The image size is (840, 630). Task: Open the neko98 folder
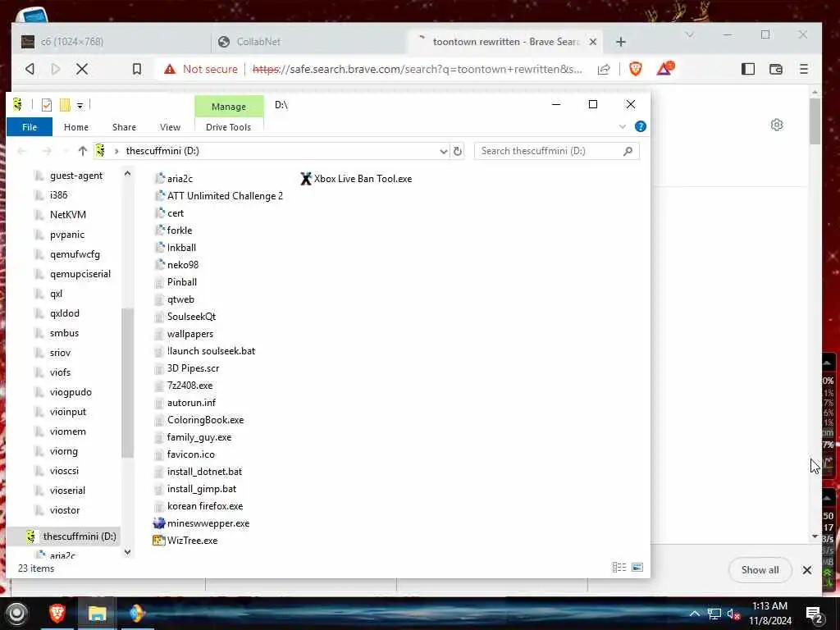[x=176, y=265]
